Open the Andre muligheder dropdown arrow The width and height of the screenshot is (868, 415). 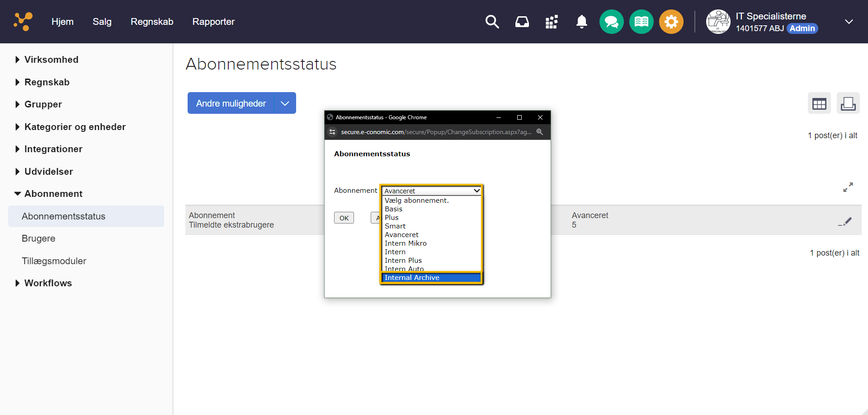coord(285,103)
